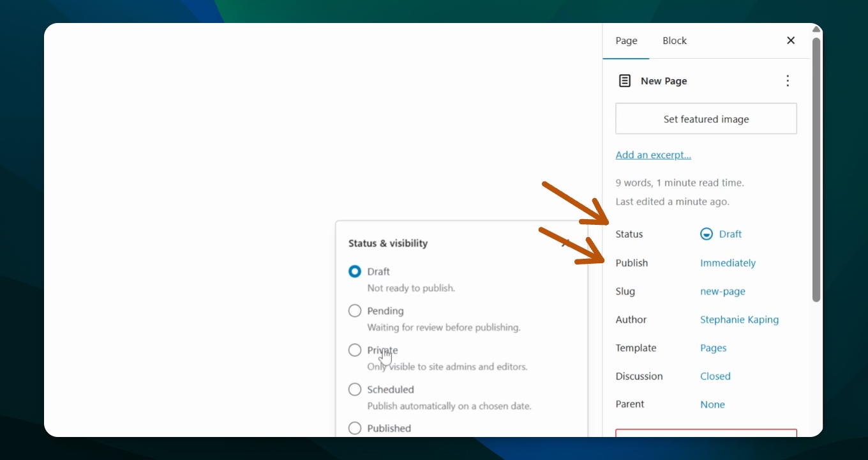The image size is (868, 460).
Task: Click the Slug row label
Action: point(625,291)
